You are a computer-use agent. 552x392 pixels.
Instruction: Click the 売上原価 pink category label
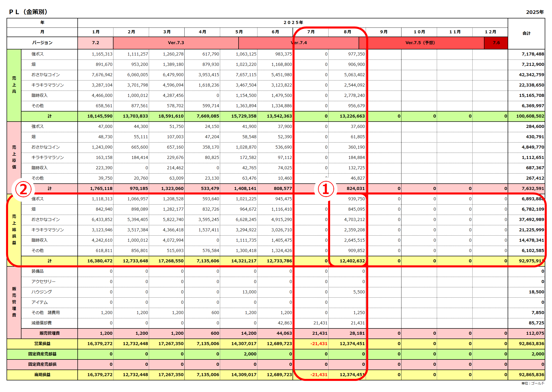[x=14, y=157]
